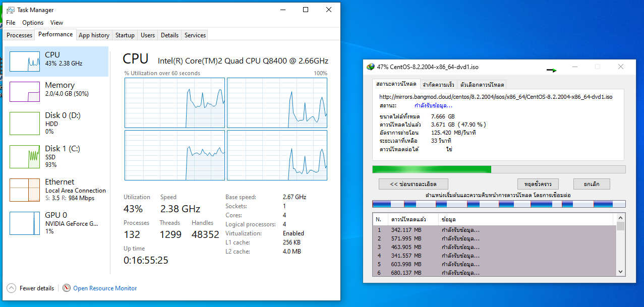Select the CPU mini graph thumbnail
644x307 pixels.
coord(25,61)
